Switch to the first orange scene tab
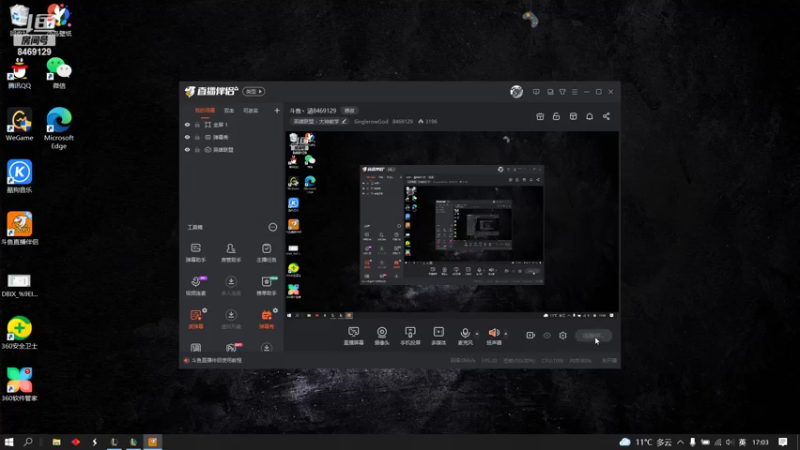Screen dimensions: 800x450 pyautogui.click(x=205, y=111)
